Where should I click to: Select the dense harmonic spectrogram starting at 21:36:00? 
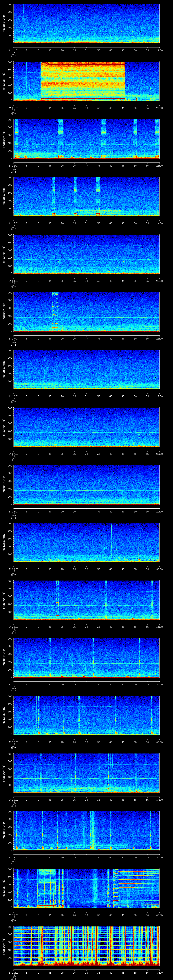click(86, 946)
